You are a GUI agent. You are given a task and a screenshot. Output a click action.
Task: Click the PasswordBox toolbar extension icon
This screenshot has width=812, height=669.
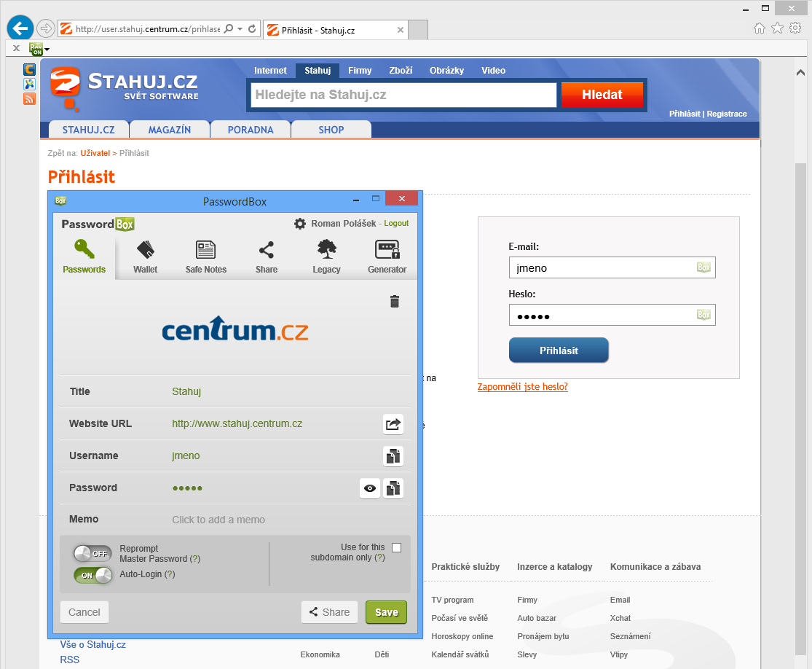(36, 50)
